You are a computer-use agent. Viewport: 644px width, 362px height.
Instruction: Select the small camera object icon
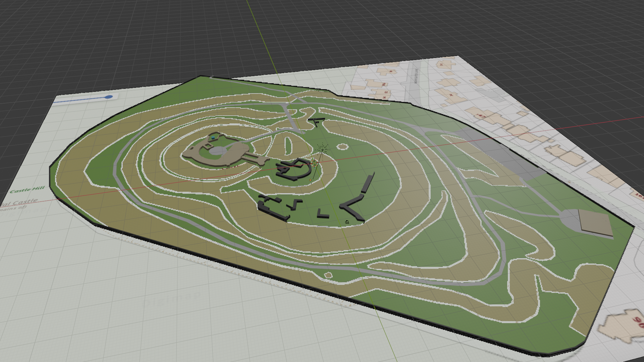347,222
